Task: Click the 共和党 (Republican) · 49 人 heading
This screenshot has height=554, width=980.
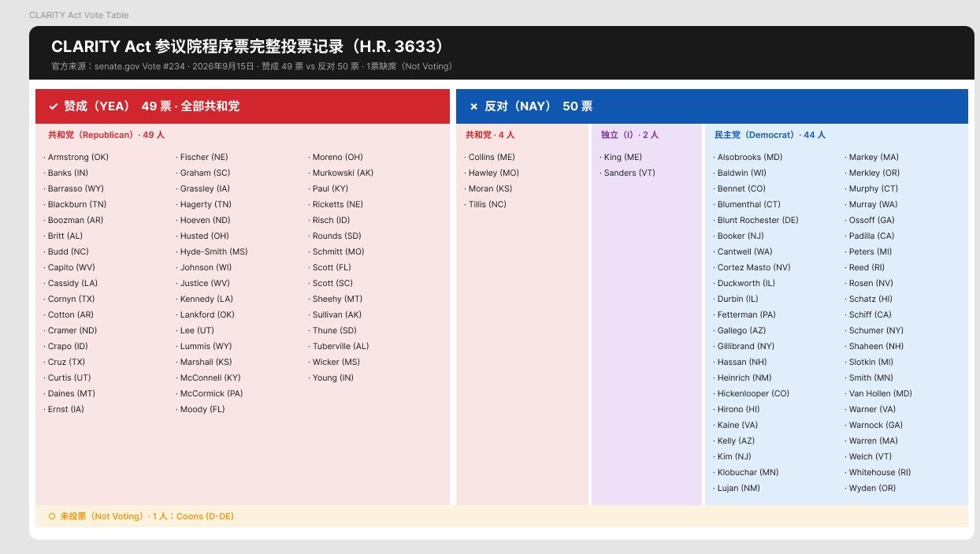Action: point(106,135)
